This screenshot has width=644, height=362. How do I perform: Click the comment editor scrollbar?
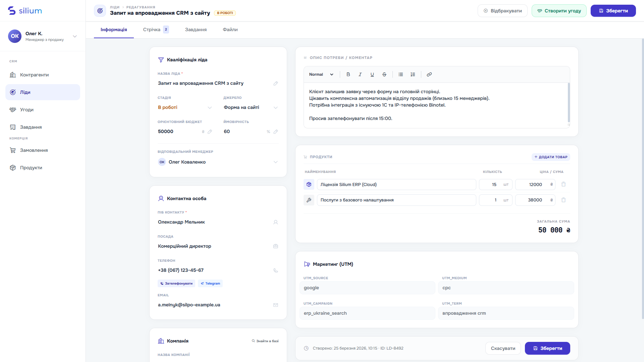[569, 103]
